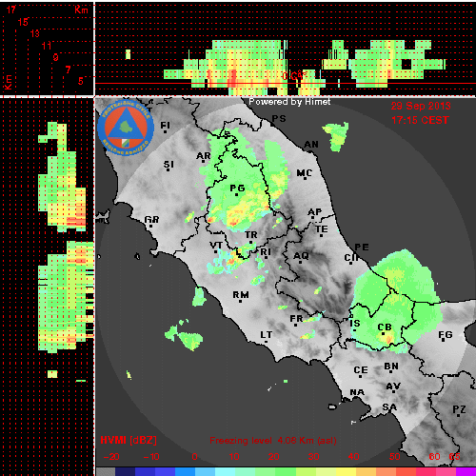Pick the PG city label
Image resolution: width=476 pixels, height=476 pixels.
click(x=237, y=188)
